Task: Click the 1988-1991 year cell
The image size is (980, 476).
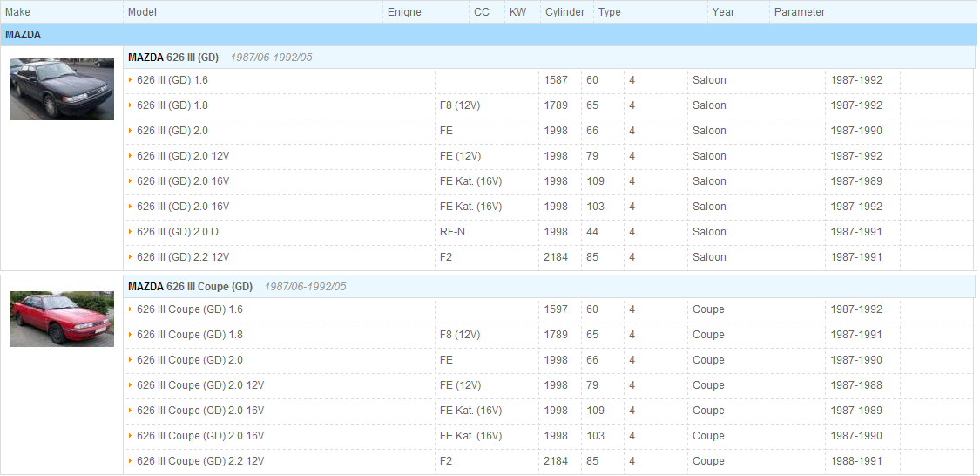Action: [856, 461]
